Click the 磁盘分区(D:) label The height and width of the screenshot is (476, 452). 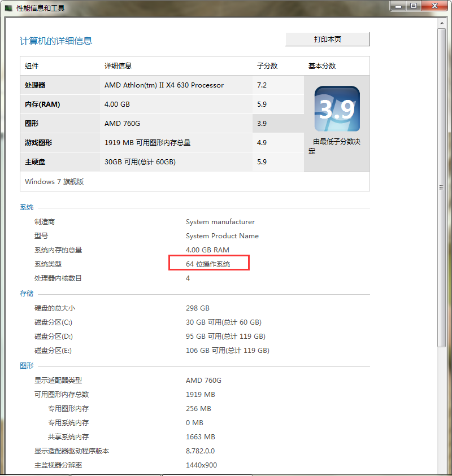click(54, 336)
